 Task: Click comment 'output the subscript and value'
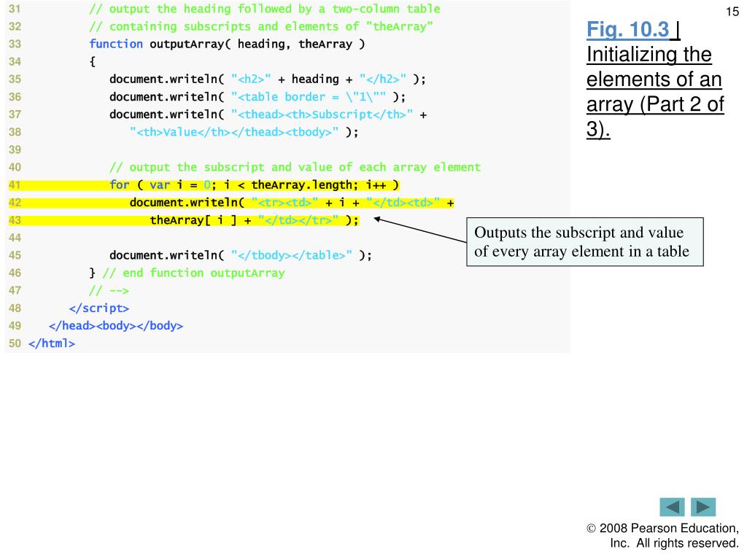coord(295,168)
